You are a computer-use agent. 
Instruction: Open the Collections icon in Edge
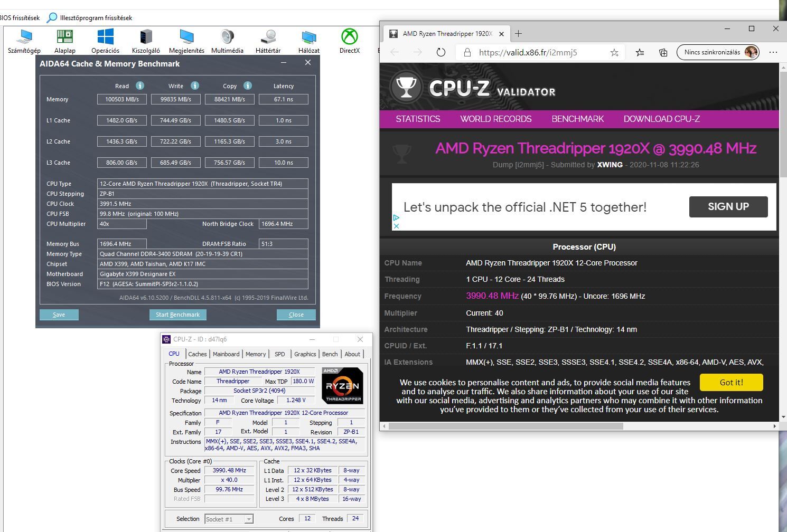663,52
